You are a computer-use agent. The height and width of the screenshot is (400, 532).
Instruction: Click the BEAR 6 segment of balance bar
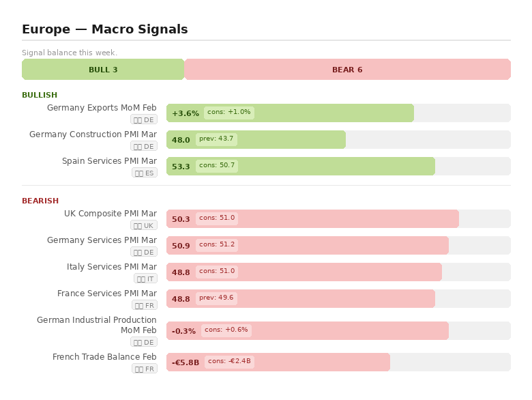click(x=347, y=70)
